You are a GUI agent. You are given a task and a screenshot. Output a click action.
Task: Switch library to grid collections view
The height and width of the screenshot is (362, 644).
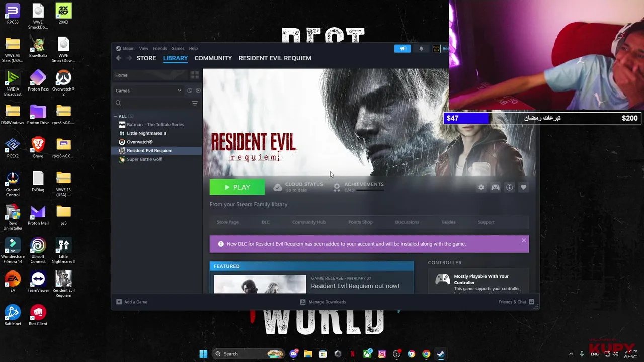(x=195, y=75)
